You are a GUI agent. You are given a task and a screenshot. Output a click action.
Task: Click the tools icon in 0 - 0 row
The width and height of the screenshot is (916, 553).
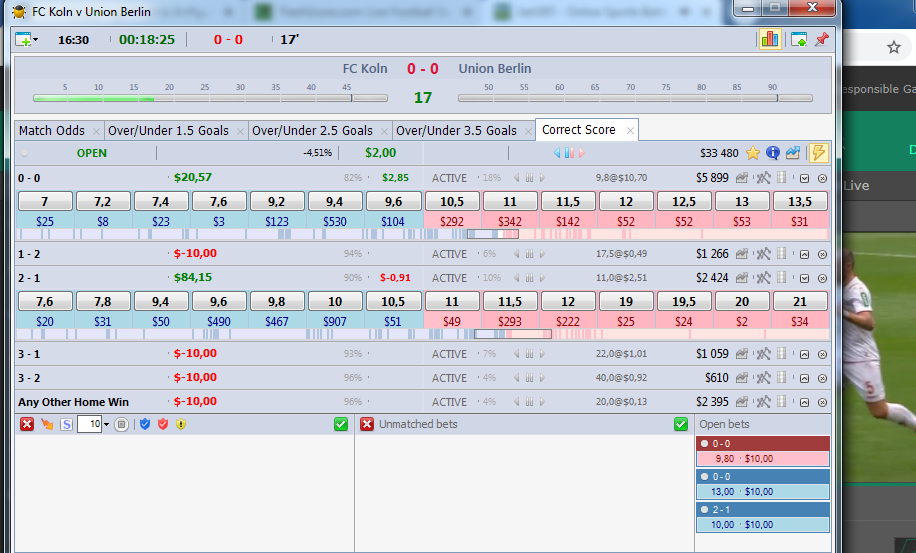point(763,178)
